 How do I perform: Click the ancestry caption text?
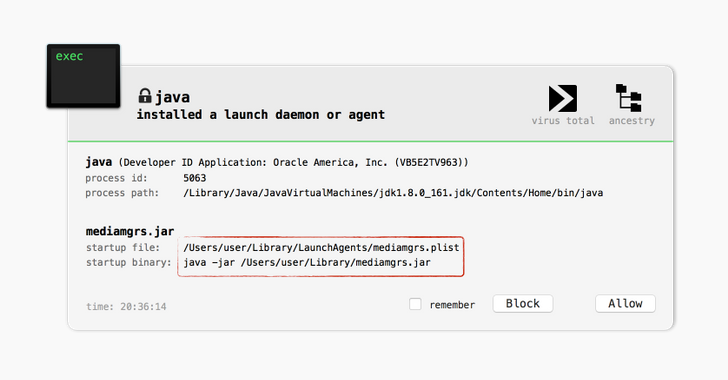point(632,121)
